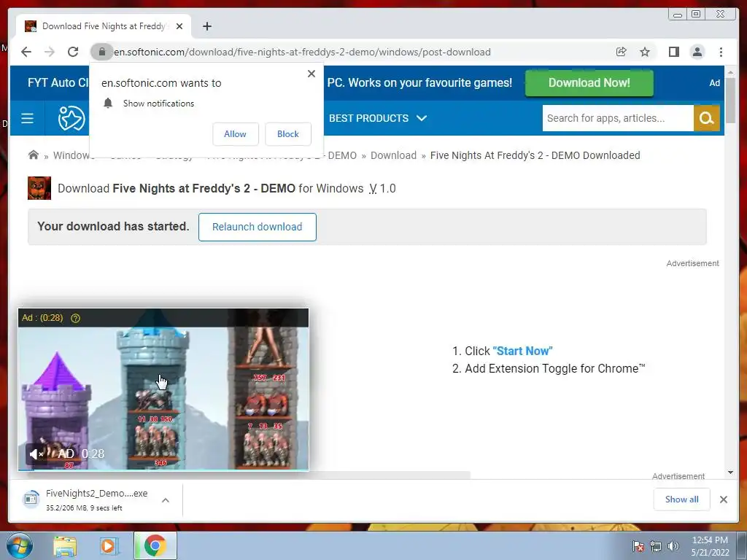Click Relaunch download button
This screenshot has width=747, height=560.
click(x=258, y=227)
